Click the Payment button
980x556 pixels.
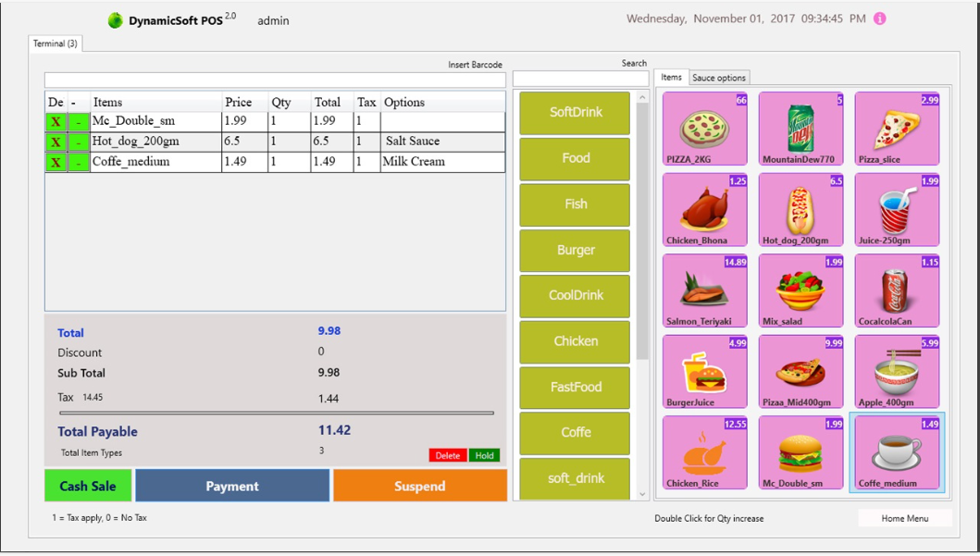(232, 485)
